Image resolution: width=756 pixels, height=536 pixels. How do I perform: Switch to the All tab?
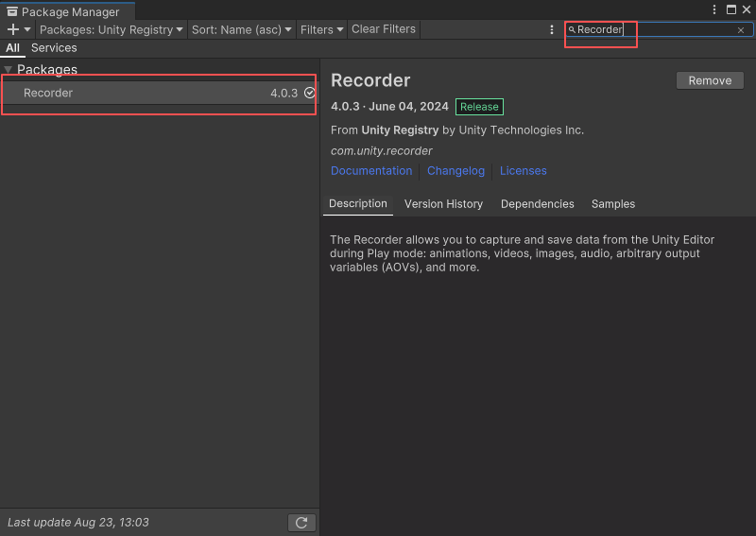coord(12,48)
